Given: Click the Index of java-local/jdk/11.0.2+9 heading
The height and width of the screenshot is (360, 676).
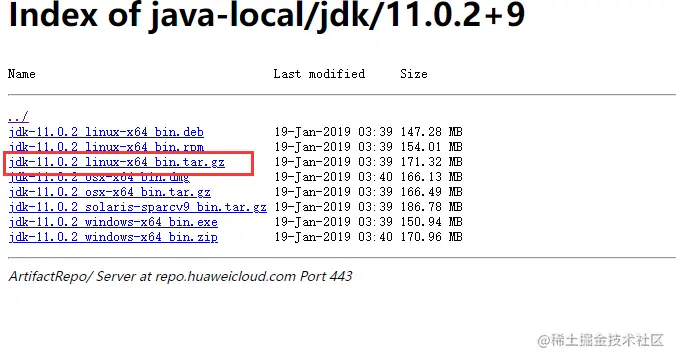Looking at the screenshot, I should pos(266,15).
